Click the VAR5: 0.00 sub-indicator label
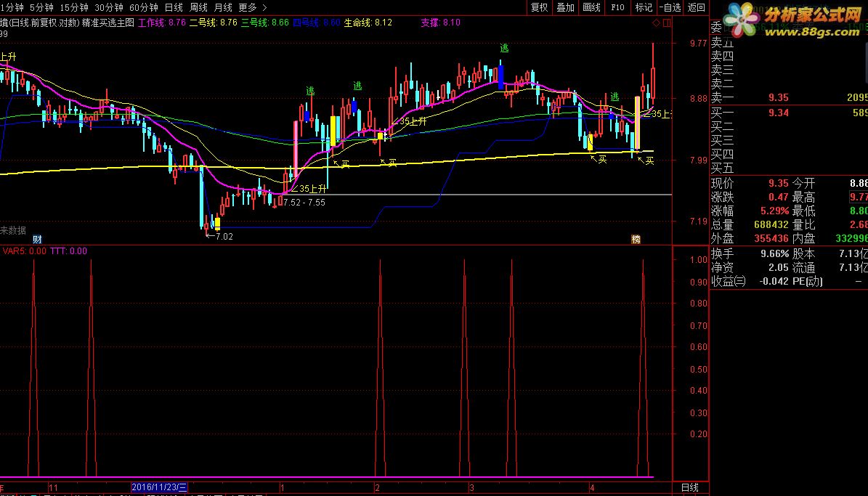The image size is (868, 496). pos(25,251)
